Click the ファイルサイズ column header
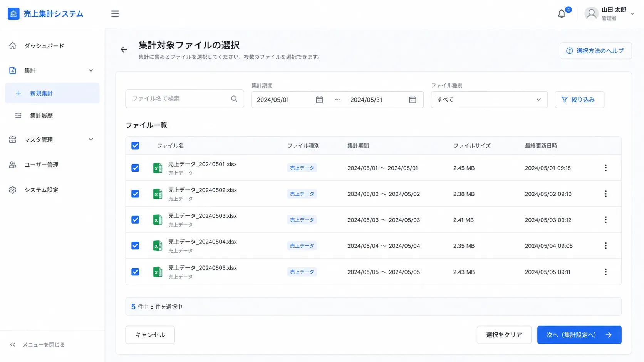Screen dimensions: 644x362 click(x=472, y=146)
